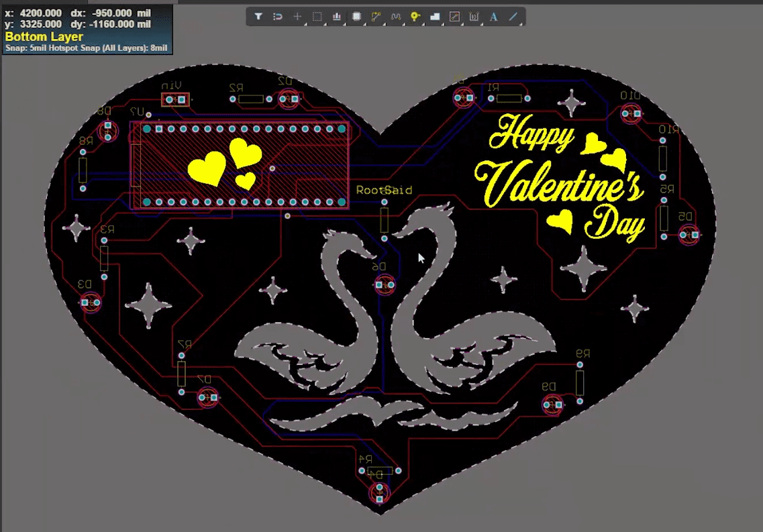Select the Place Component tool
763x532 pixels.
click(356, 17)
